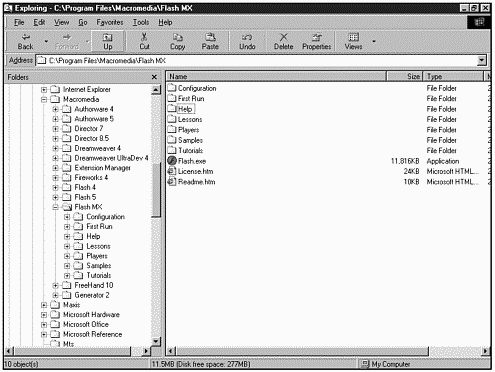The width and height of the screenshot is (495, 372).
Task: Open the Go menu
Action: pos(83,22)
